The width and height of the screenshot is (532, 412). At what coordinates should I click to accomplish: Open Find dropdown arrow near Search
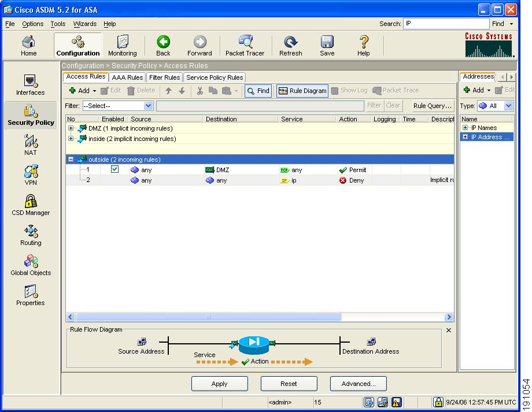511,24
